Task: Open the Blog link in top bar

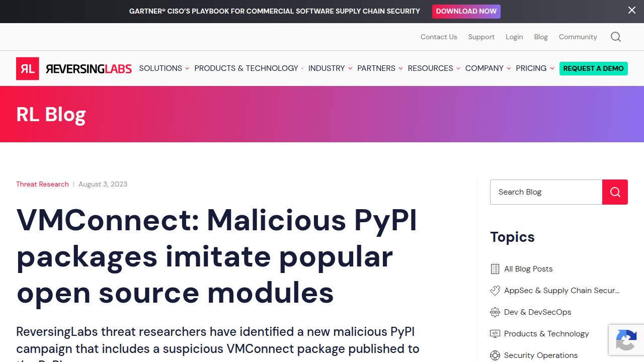Action: pyautogui.click(x=541, y=37)
